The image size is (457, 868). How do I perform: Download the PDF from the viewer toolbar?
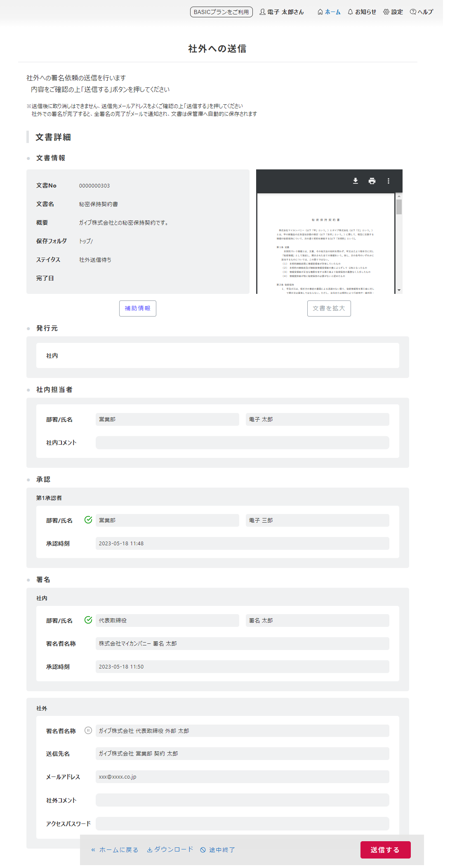pos(355,181)
